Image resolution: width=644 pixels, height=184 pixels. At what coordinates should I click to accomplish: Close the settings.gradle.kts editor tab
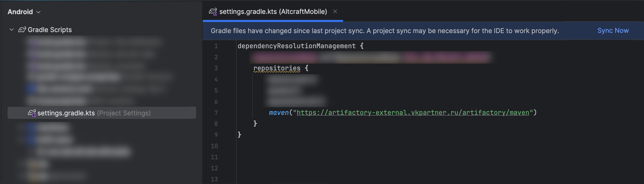tap(335, 11)
